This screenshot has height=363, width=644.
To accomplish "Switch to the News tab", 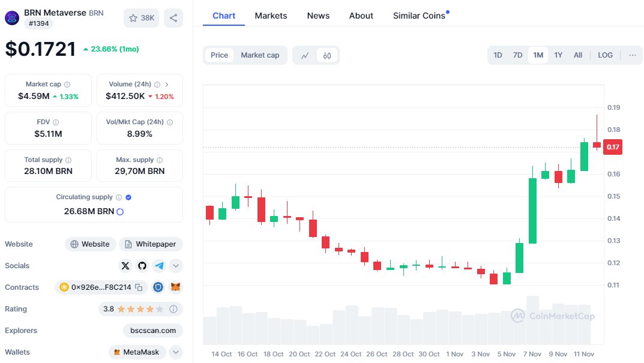I will click(x=318, y=16).
